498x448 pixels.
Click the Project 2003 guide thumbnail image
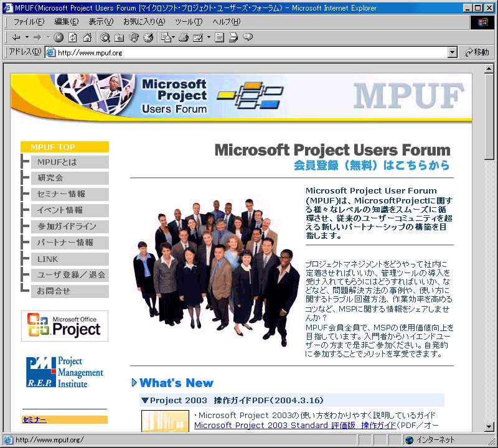[x=165, y=421]
